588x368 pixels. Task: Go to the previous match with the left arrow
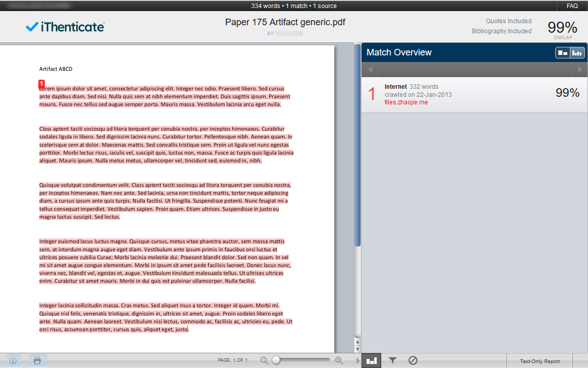click(x=370, y=70)
